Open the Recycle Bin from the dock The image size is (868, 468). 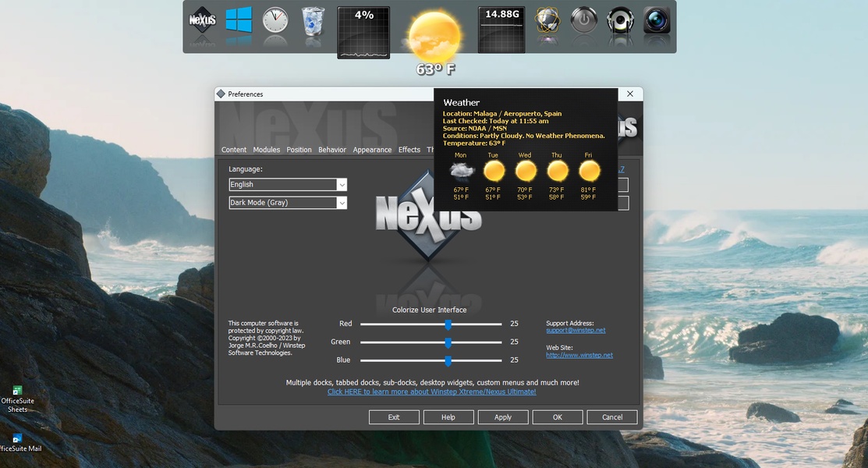(x=313, y=21)
